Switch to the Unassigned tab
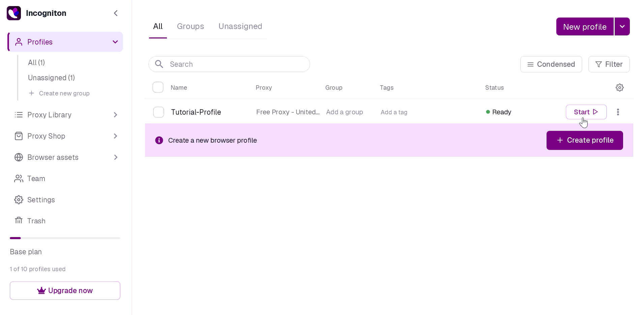Viewport: 644px width, 315px height. [x=240, y=26]
